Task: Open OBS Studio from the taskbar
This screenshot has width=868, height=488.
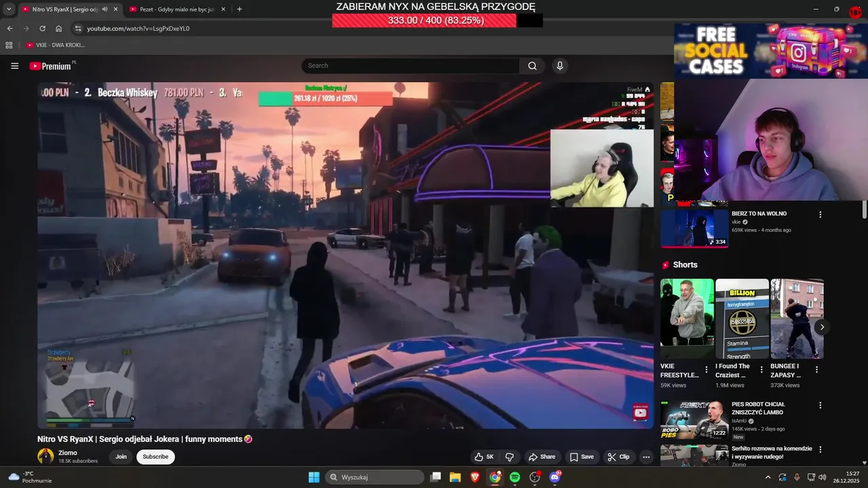Action: [x=535, y=477]
